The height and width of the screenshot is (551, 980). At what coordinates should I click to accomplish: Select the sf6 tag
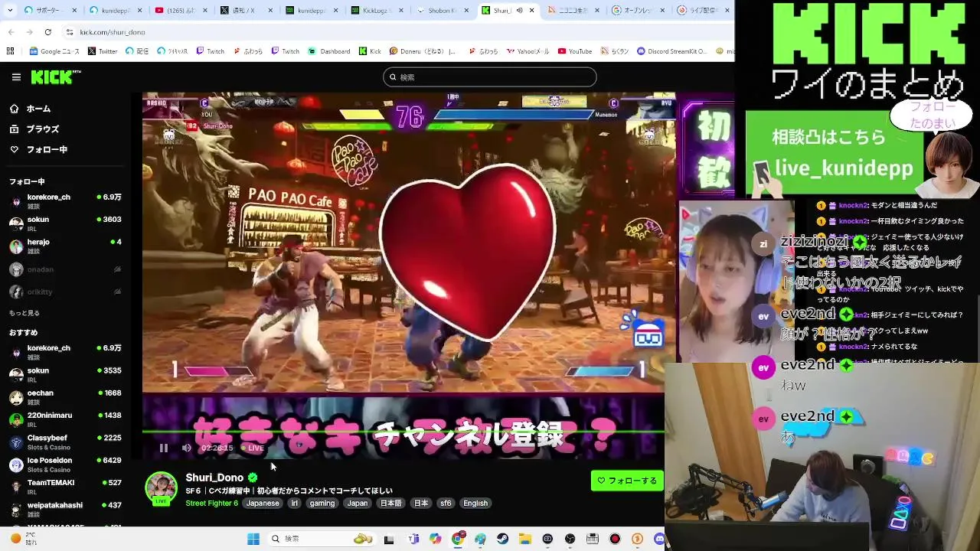click(446, 504)
